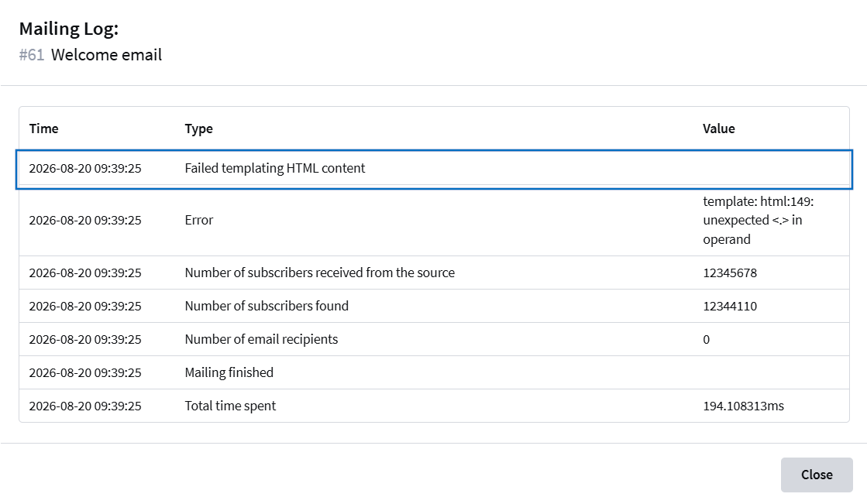Click the Mailing Log heading
867x504 pixels.
coord(69,29)
